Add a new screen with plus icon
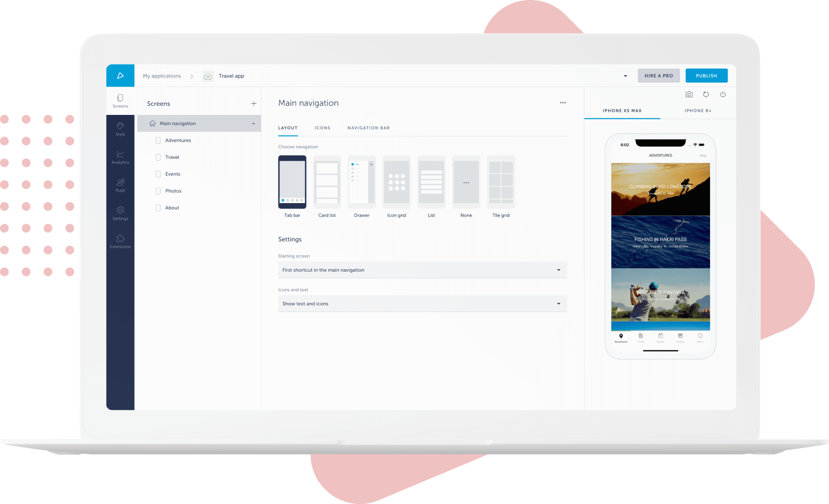The width and height of the screenshot is (829, 504). pos(254,104)
